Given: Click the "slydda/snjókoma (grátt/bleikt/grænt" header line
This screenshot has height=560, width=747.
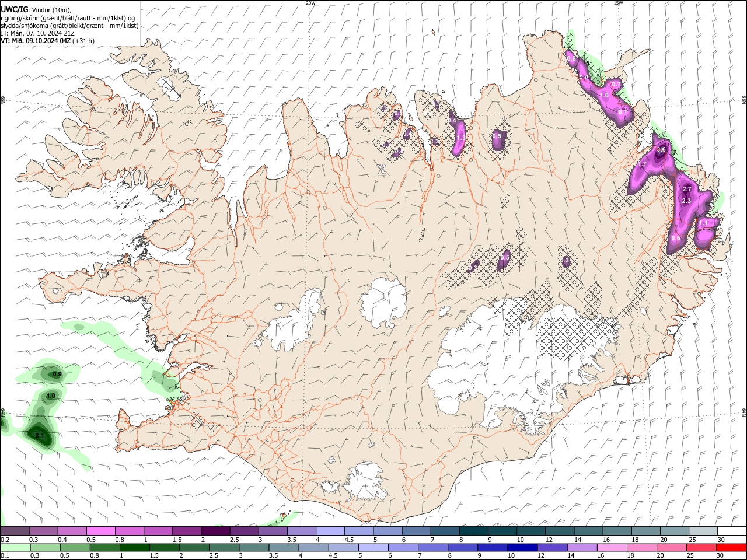Looking at the screenshot, I should coord(69,26).
